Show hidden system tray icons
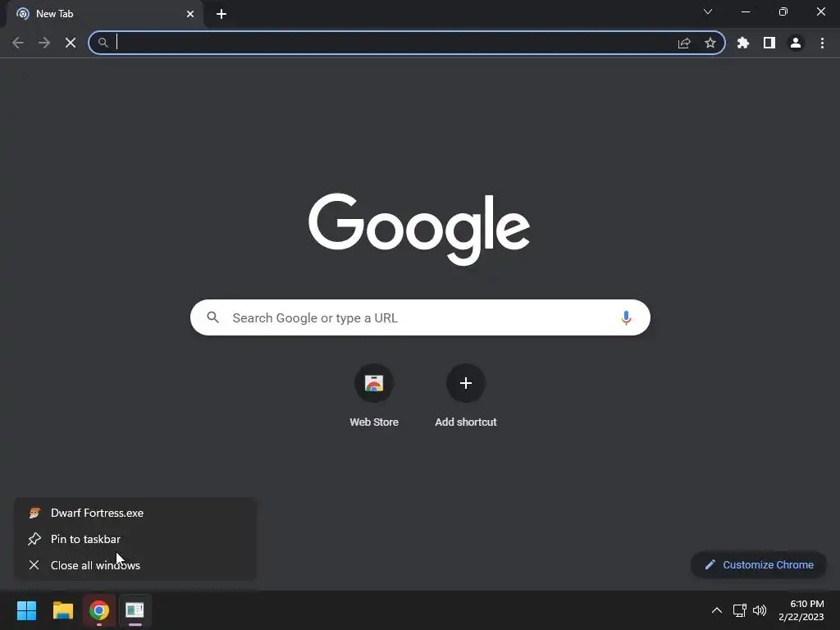The width and height of the screenshot is (840, 630). point(716,610)
